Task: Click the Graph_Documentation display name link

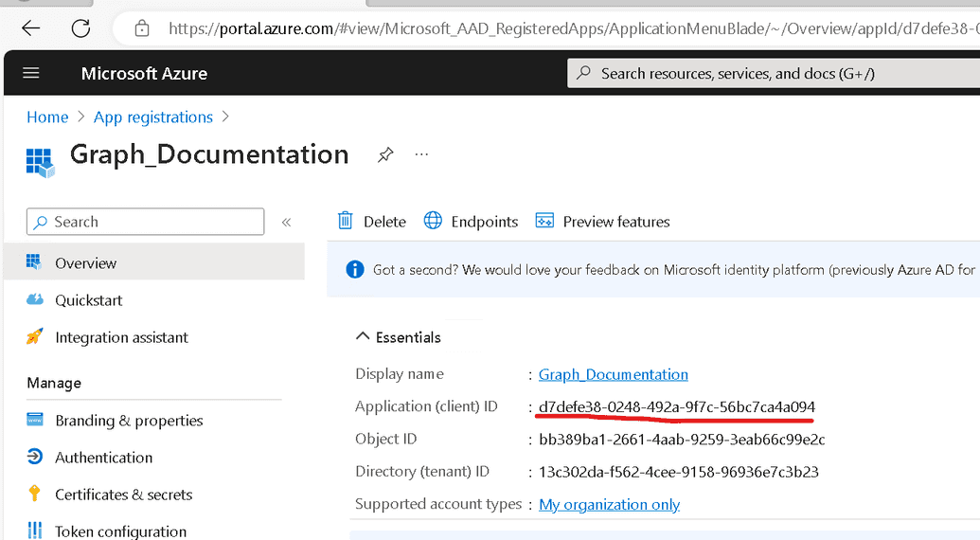Action: click(x=613, y=374)
